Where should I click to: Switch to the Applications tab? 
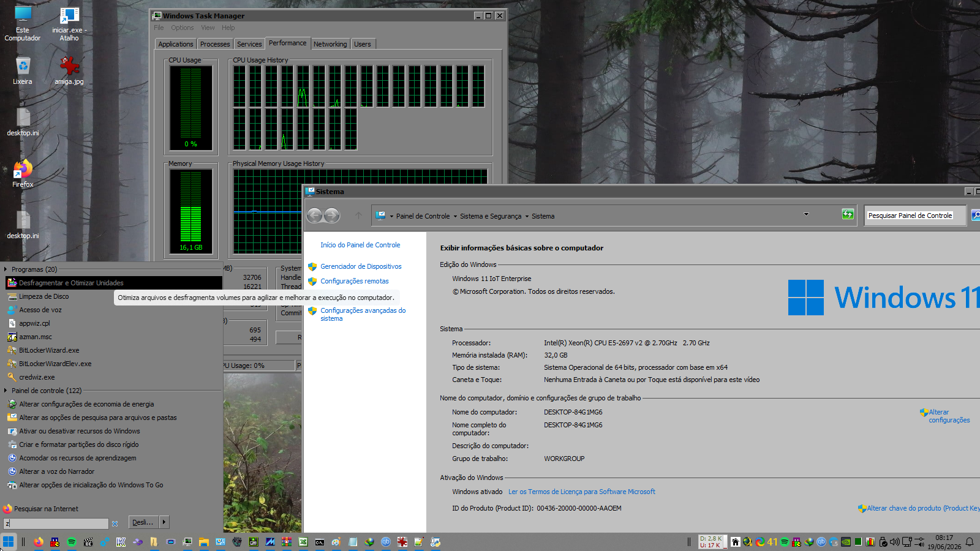[x=176, y=44]
